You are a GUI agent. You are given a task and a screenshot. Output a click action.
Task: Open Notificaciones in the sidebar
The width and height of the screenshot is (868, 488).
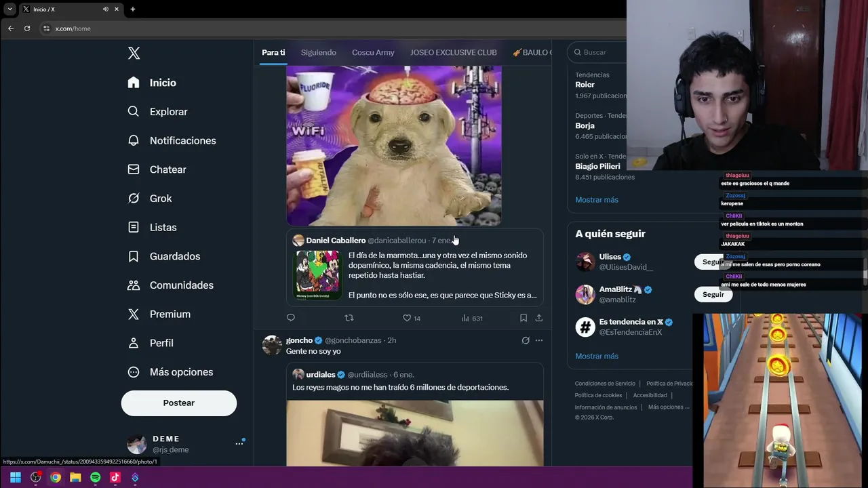click(172, 140)
